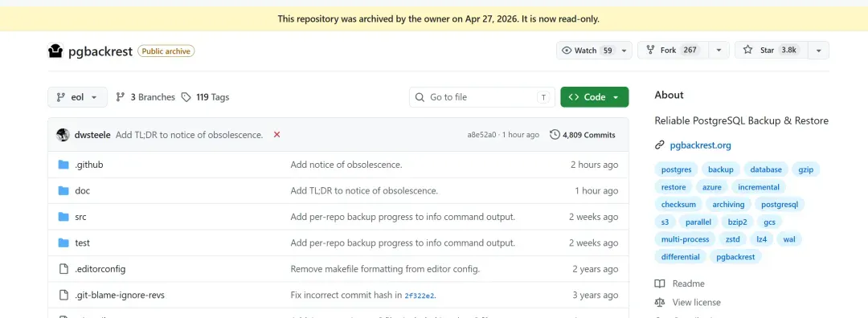The height and width of the screenshot is (318, 868).
Task: Select the gcs topic tag
Action: coord(769,222)
